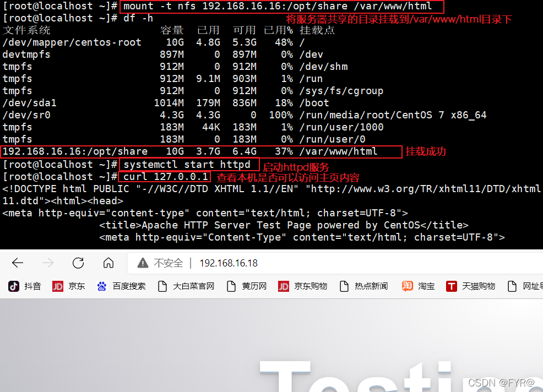Click the systemctl start httpd command
The image size is (543, 392).
pyautogui.click(x=187, y=165)
